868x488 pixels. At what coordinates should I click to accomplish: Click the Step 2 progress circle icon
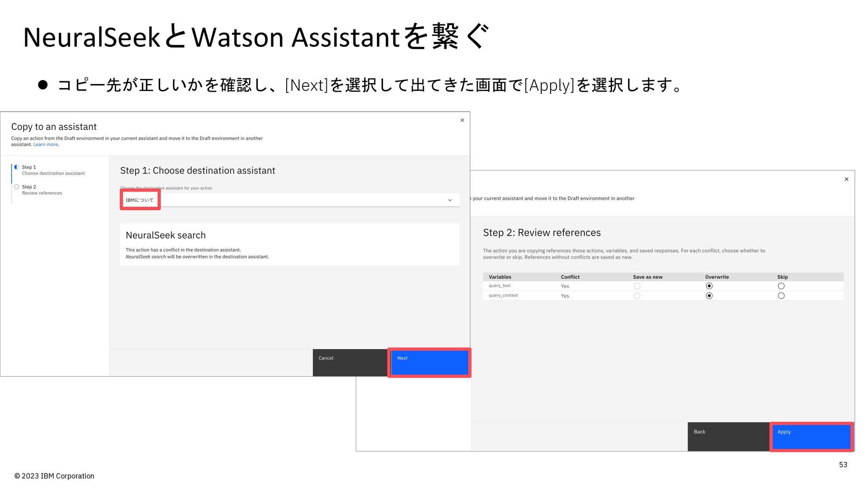click(x=17, y=187)
